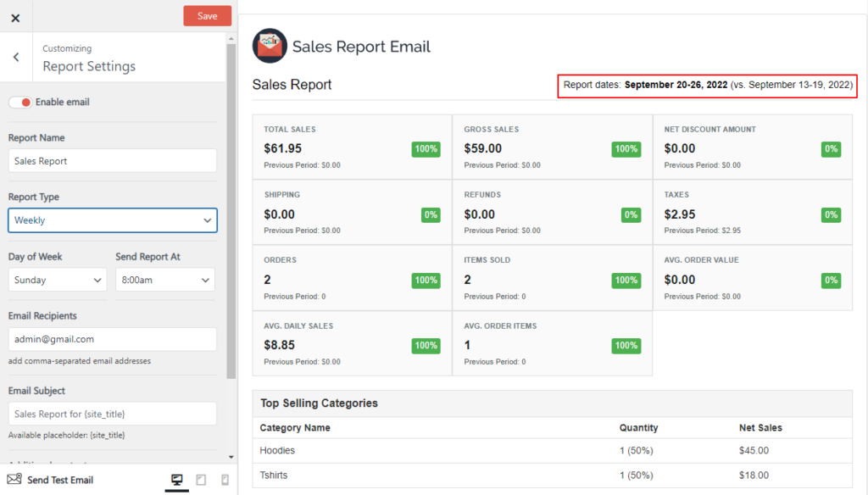Click the Report Name text field
The width and height of the screenshot is (868, 495).
(112, 160)
